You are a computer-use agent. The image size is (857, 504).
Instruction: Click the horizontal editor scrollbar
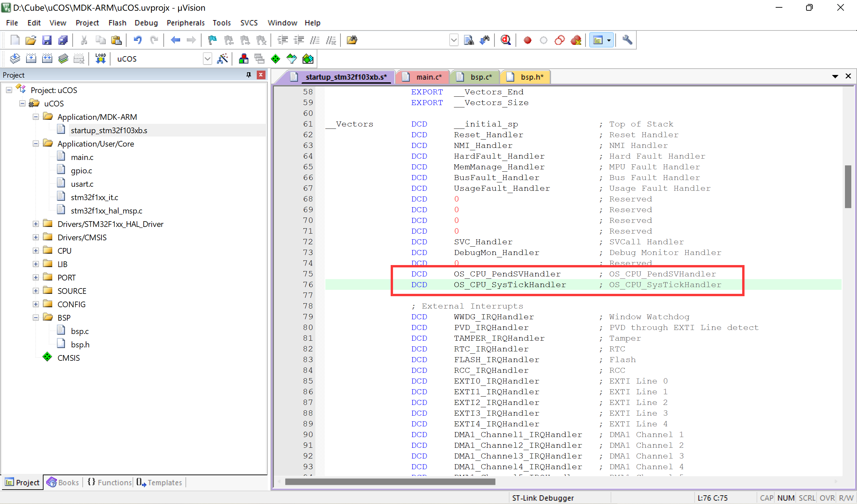tap(391, 481)
